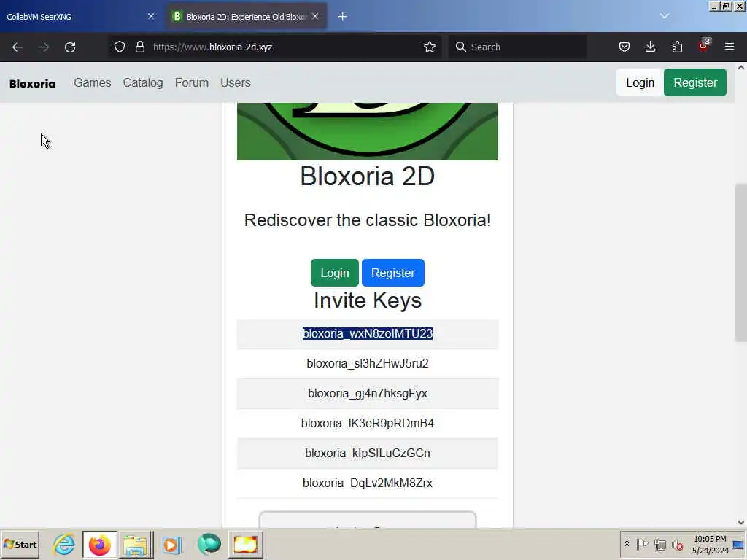The height and width of the screenshot is (560, 747).
Task: Click the Action Center flag icon
Action: coord(642,544)
